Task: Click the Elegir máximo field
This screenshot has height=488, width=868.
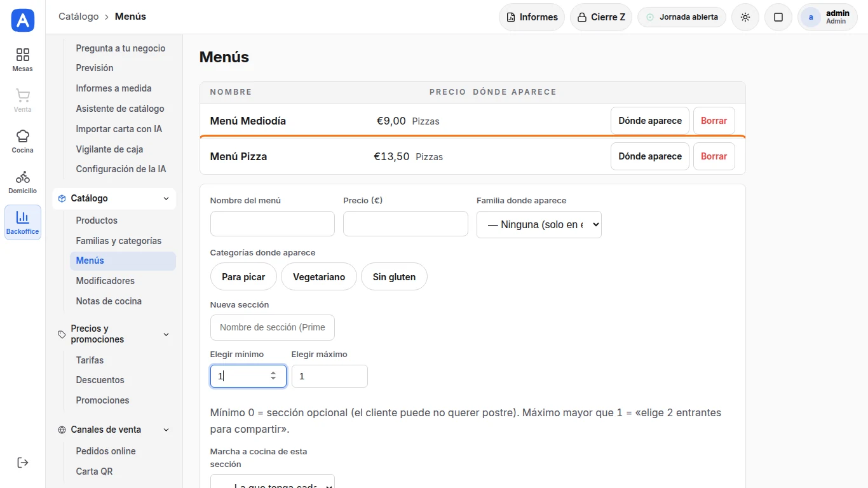Action: [330, 376]
